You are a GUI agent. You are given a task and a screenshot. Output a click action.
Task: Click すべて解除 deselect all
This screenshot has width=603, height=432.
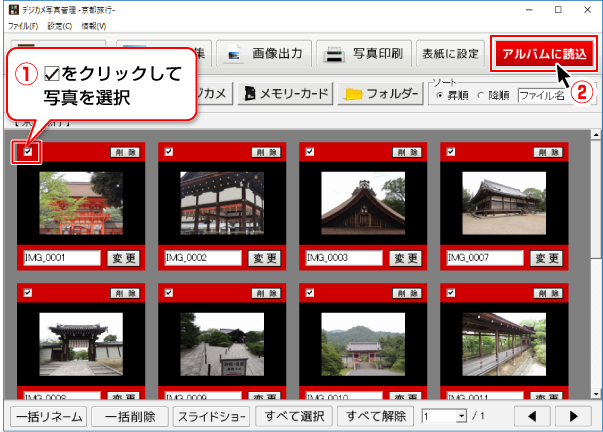[x=376, y=417]
